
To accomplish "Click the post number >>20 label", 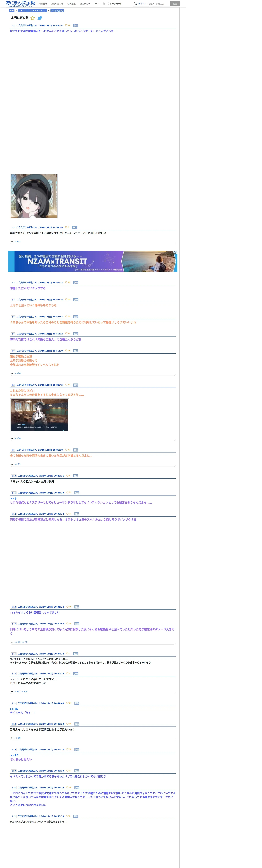I will [x=14, y=771].
